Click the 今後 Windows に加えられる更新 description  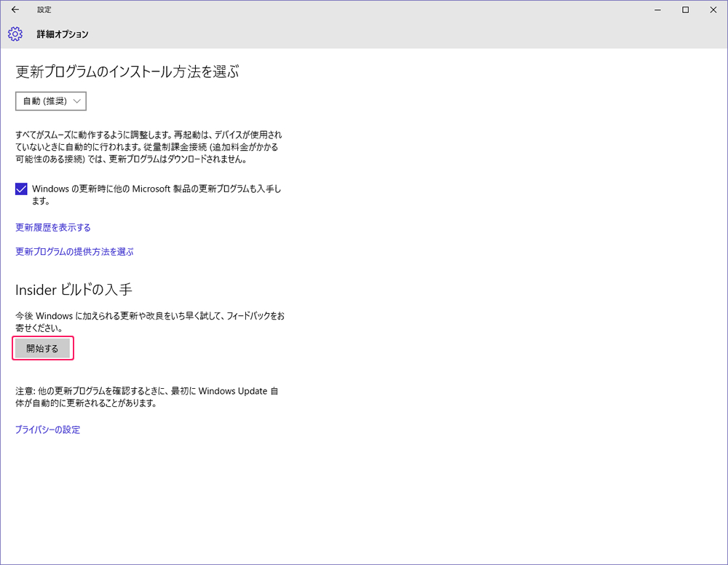150,322
